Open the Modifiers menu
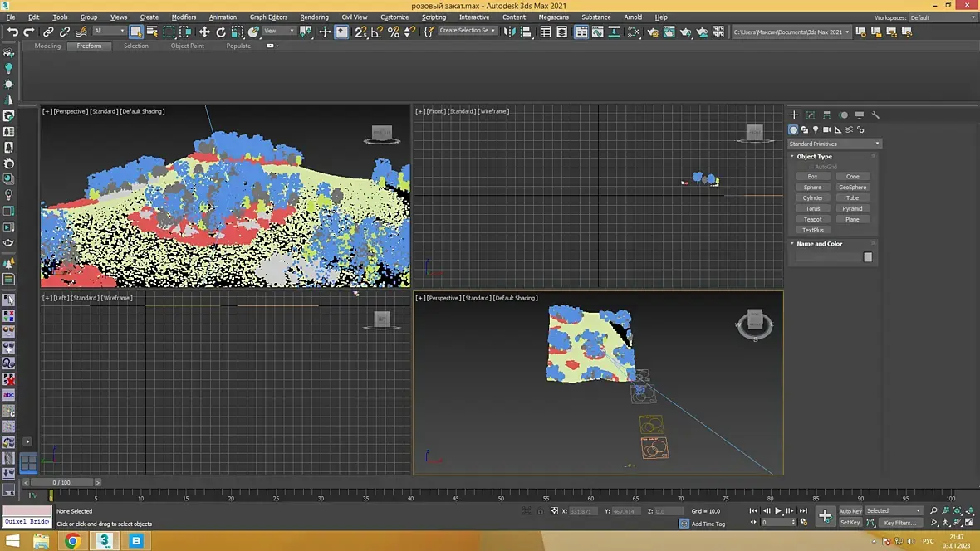Image resolution: width=980 pixels, height=551 pixels. pyautogui.click(x=184, y=17)
